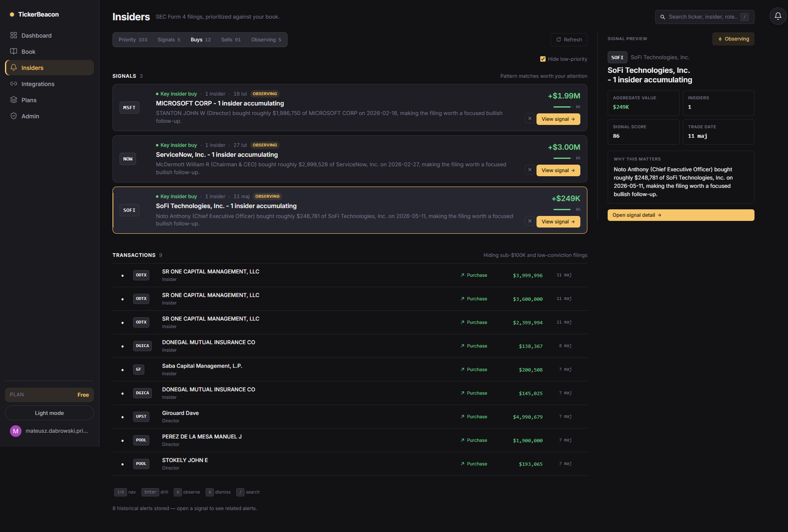Click the $4,990,679 purchase amount
This screenshot has width=788, height=532.
click(527, 417)
